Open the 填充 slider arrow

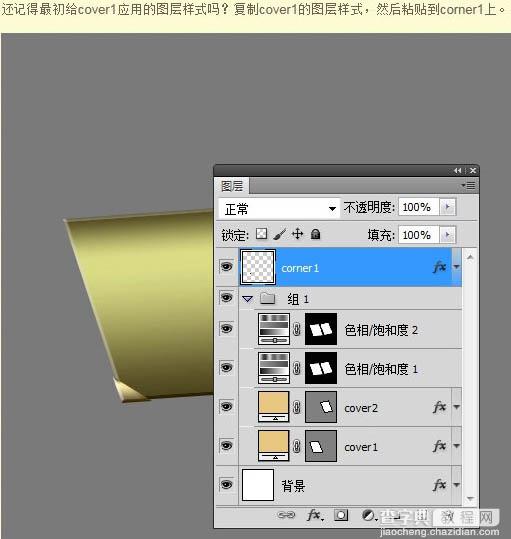pyautogui.click(x=448, y=235)
